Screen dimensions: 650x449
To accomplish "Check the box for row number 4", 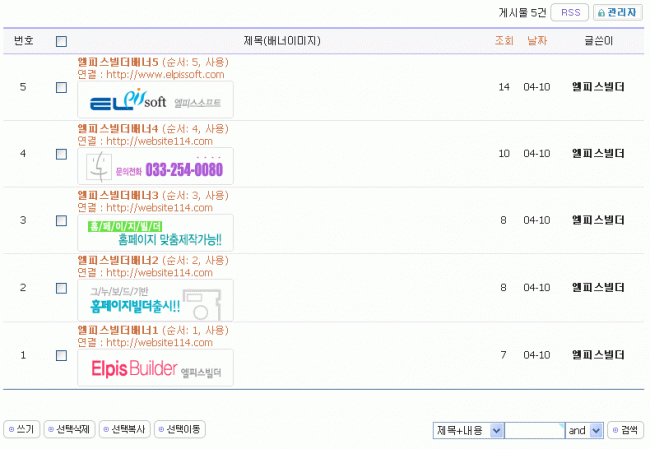I will [61, 154].
